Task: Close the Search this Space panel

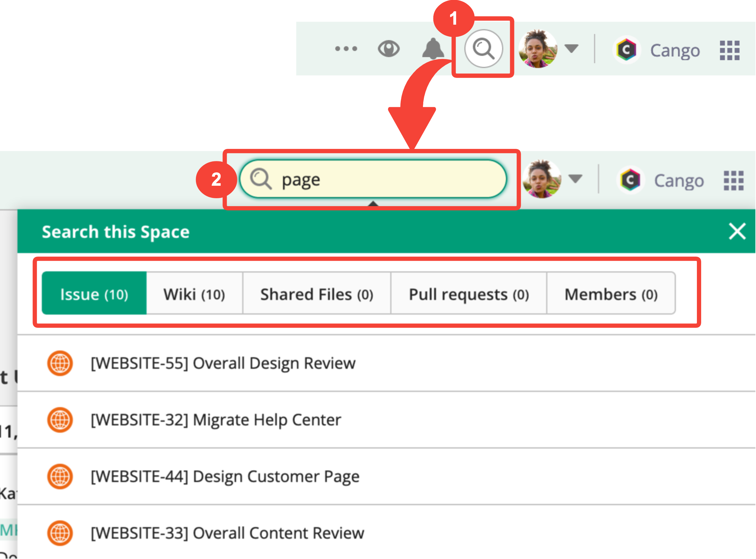Action: [x=738, y=232]
